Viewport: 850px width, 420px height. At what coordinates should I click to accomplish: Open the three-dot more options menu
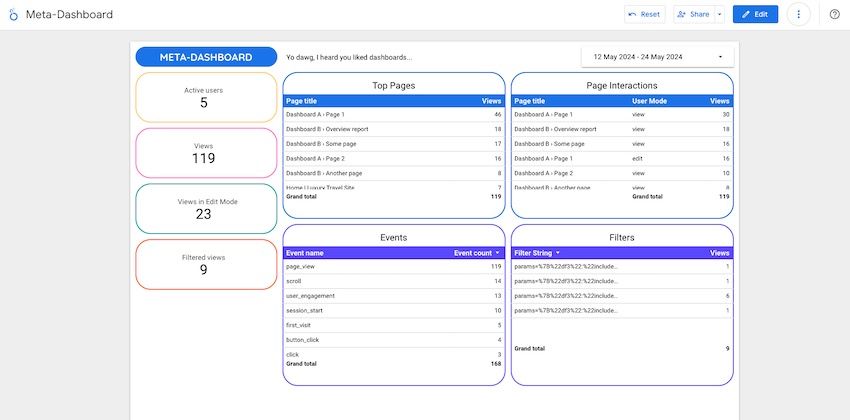pos(798,15)
